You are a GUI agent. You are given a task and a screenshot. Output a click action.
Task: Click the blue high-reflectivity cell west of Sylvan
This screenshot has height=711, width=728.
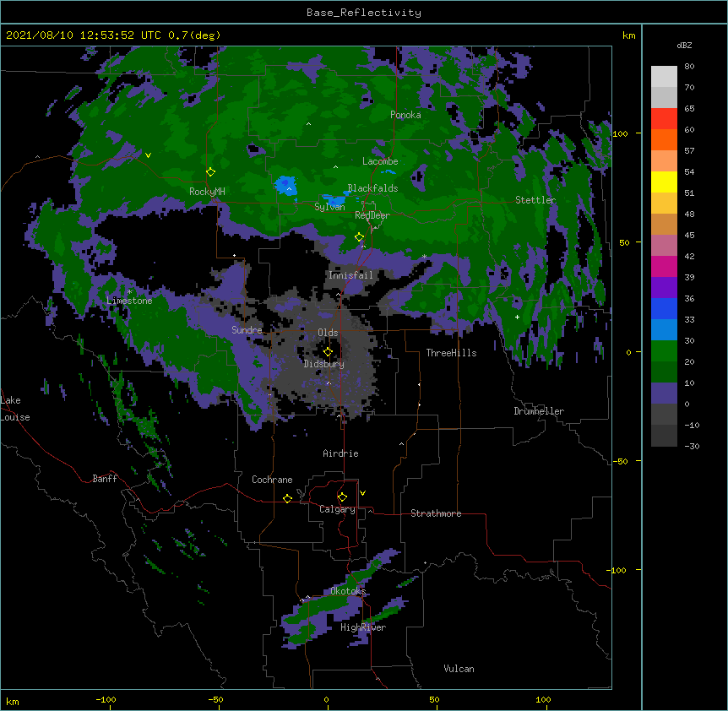pos(285,185)
